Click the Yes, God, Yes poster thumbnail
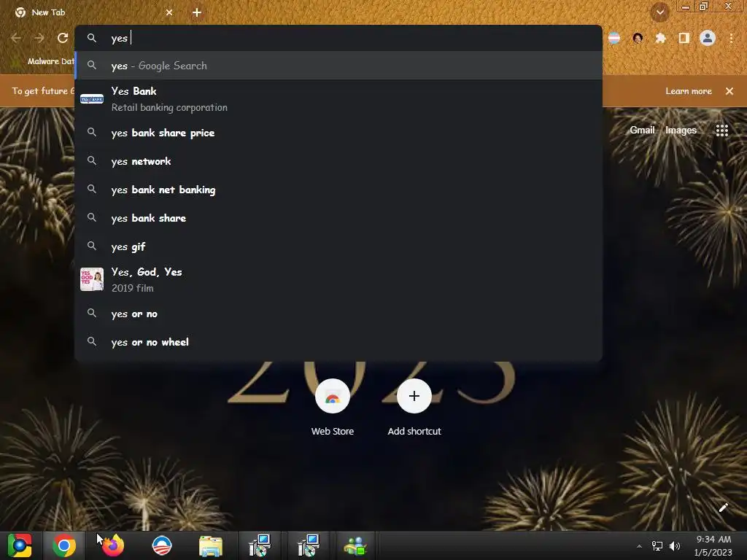This screenshot has width=747, height=560. [x=92, y=279]
